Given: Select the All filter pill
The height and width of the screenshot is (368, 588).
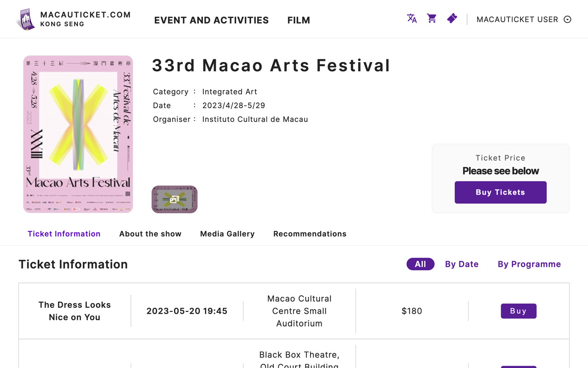Looking at the screenshot, I should pos(420,264).
